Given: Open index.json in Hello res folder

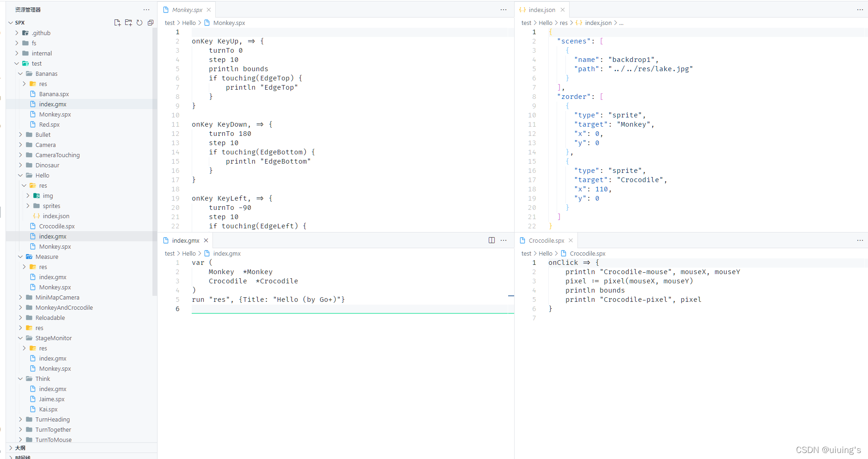Looking at the screenshot, I should [56, 216].
